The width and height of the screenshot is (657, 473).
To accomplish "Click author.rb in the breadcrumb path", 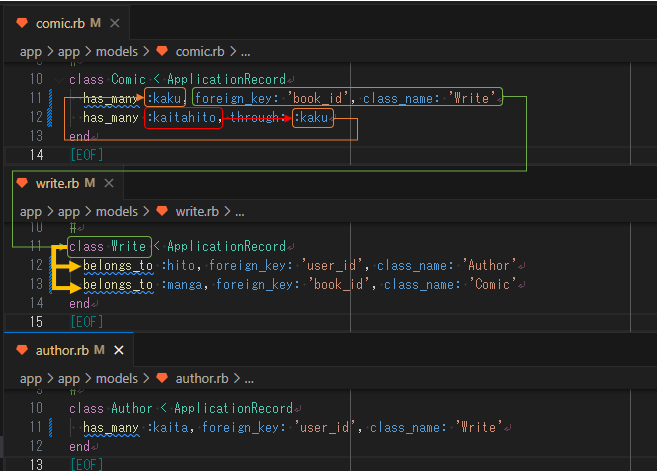I will (x=202, y=379).
